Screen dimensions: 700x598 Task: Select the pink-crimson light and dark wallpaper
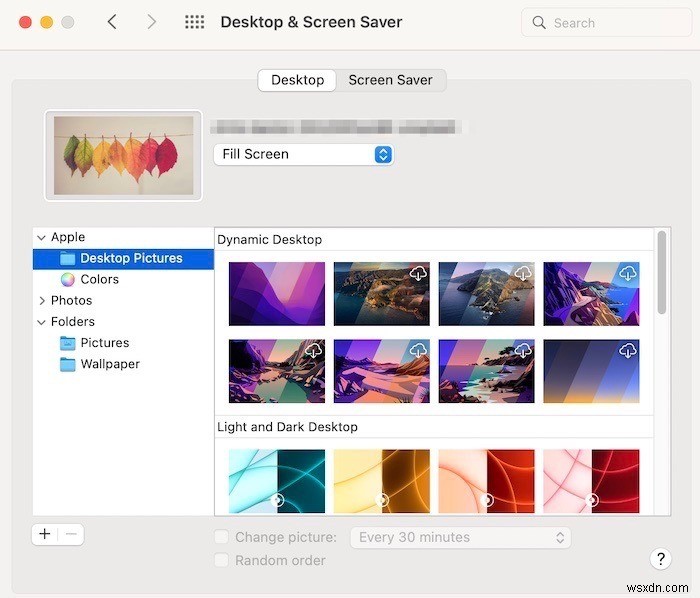(592, 481)
